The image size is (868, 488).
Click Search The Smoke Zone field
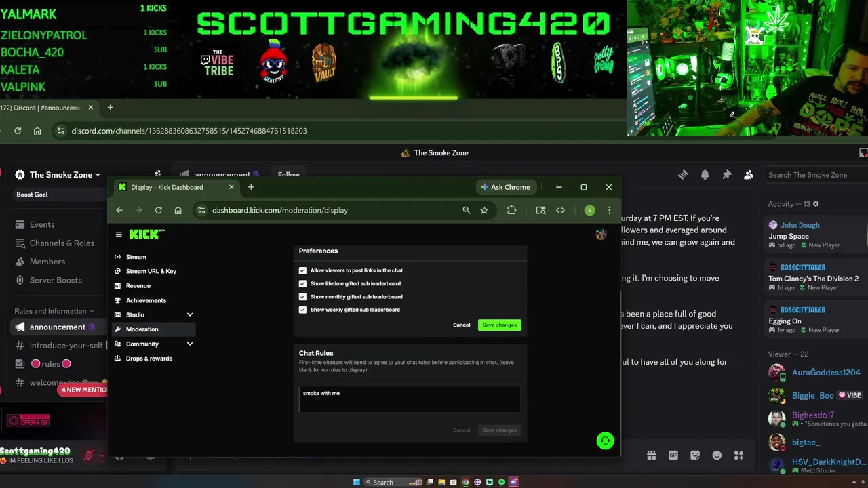(815, 175)
